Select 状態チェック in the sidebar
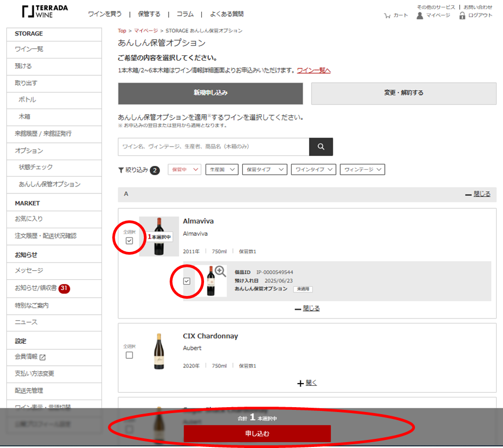Image resolution: width=503 pixels, height=448 pixels. pos(54,168)
